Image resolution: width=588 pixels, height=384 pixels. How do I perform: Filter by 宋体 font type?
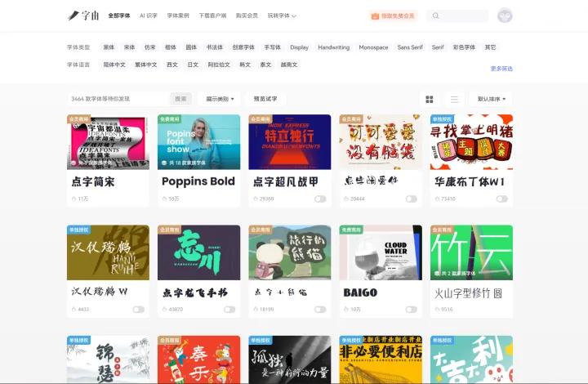[129, 47]
